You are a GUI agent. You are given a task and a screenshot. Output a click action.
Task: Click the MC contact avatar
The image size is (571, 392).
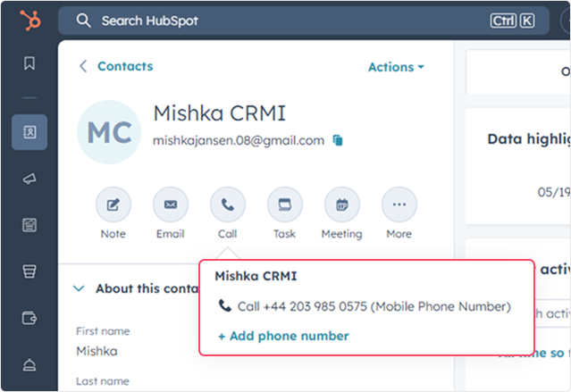pos(109,132)
